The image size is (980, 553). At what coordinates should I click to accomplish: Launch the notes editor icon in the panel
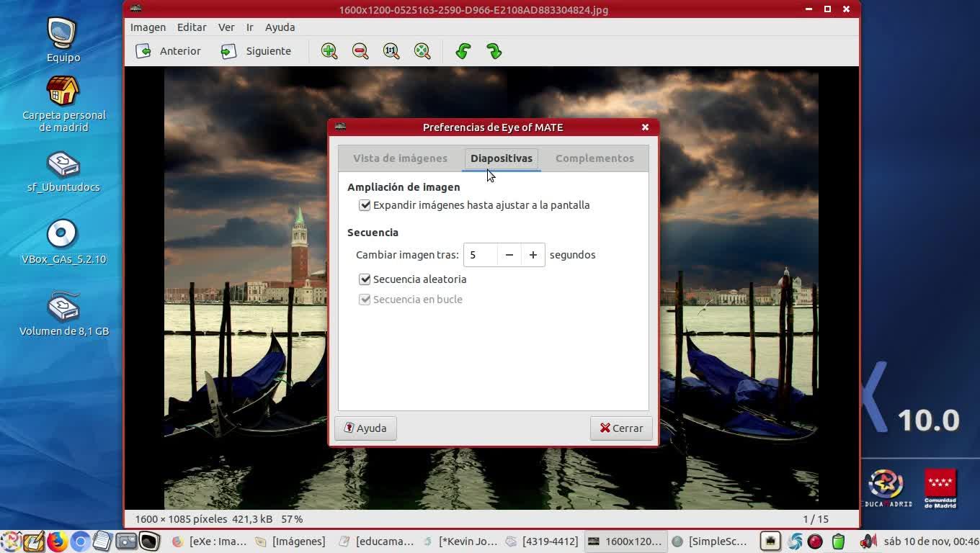[34, 541]
